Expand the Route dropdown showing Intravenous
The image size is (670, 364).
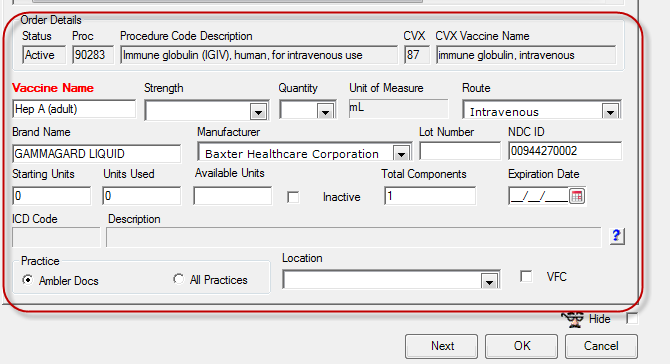coord(611,112)
